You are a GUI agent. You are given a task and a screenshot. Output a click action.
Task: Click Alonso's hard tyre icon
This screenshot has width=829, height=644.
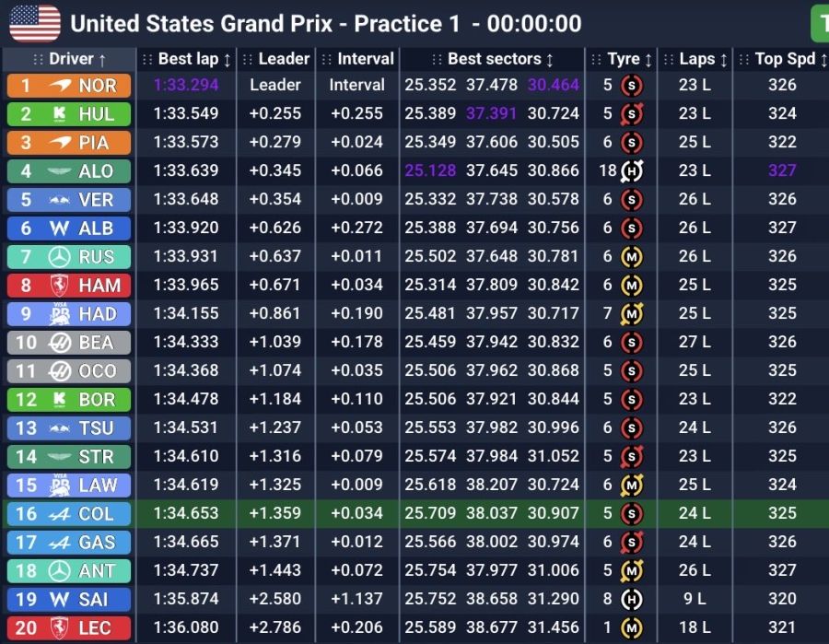(631, 170)
